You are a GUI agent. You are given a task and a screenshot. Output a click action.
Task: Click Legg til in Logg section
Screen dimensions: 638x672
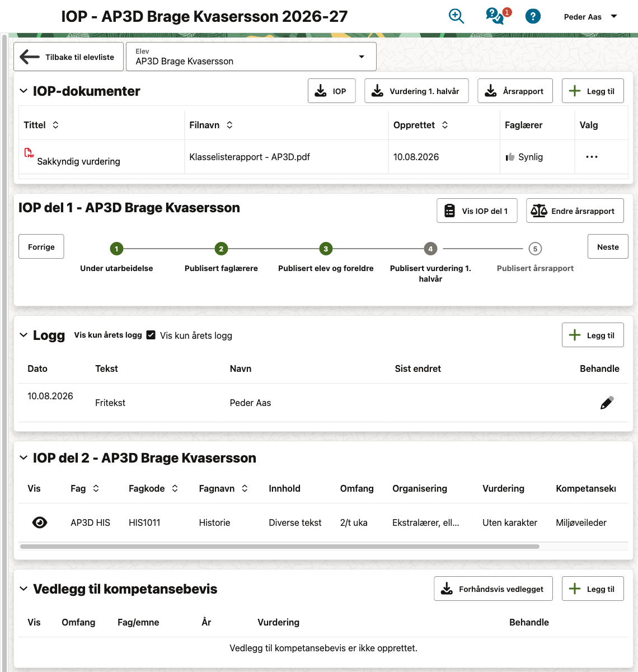pyautogui.click(x=593, y=335)
